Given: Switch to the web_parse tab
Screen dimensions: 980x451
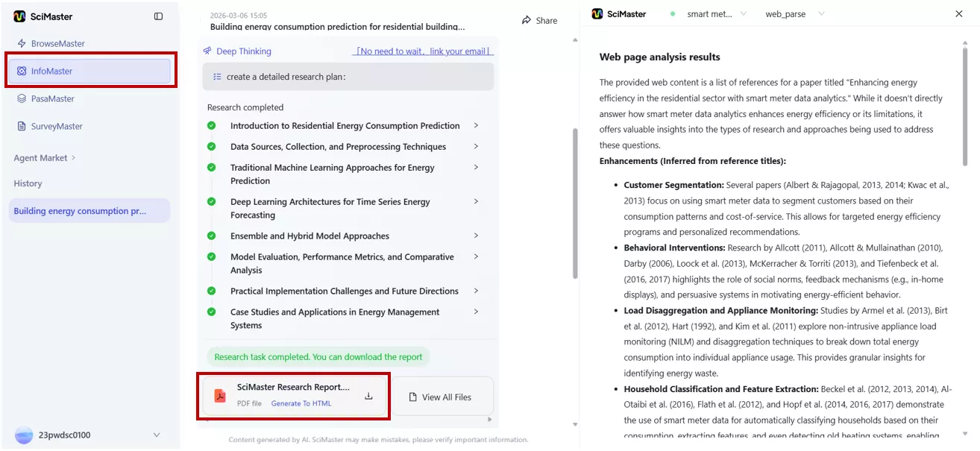Looking at the screenshot, I should [786, 13].
